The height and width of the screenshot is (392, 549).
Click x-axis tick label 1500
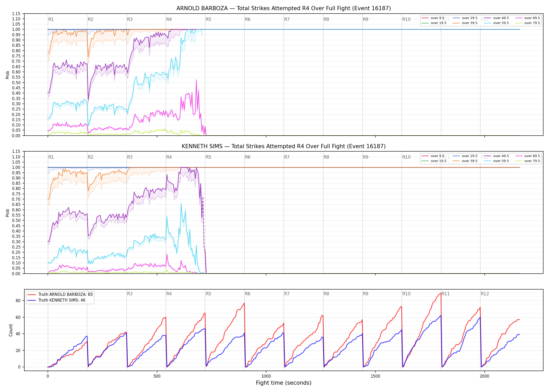tap(375, 376)
